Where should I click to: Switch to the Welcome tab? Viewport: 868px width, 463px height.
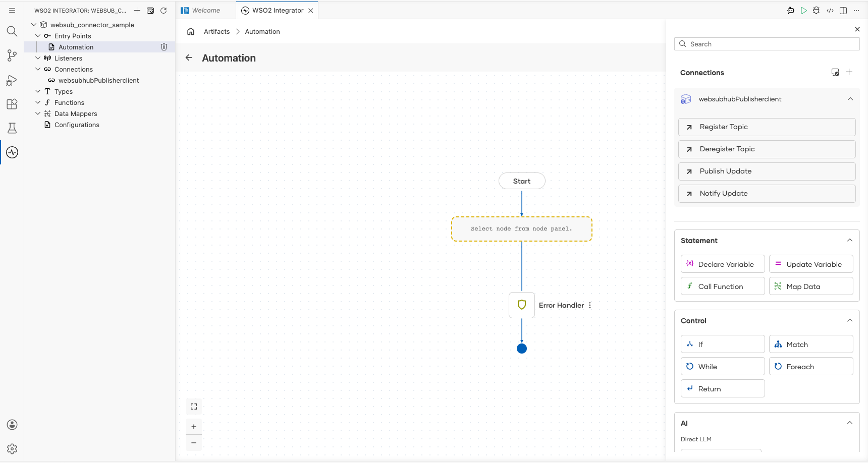[205, 10]
